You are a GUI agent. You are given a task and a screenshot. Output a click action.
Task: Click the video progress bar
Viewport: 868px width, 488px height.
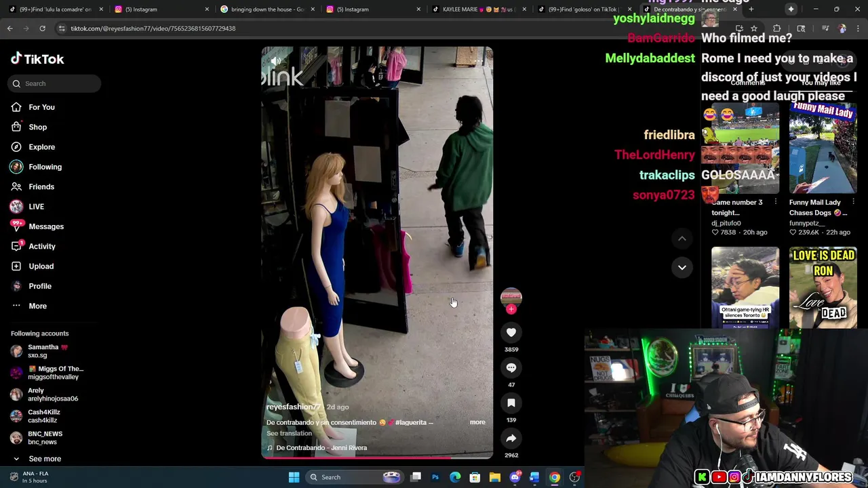[x=377, y=457]
